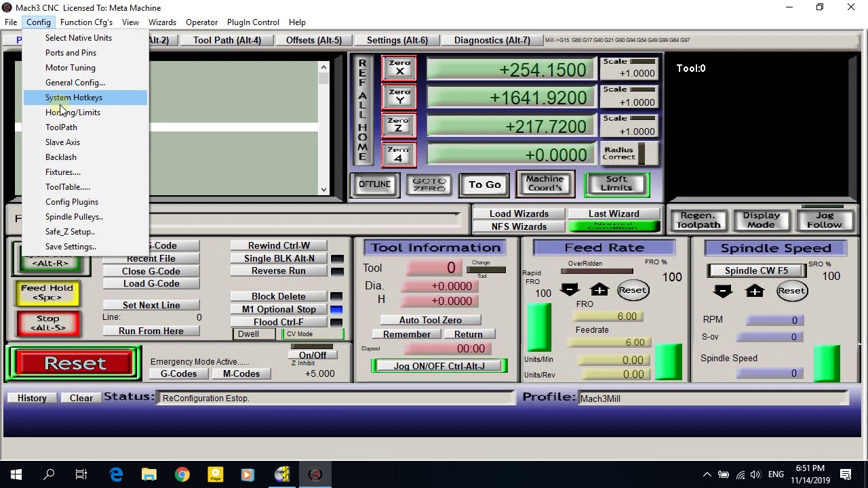This screenshot has width=868, height=488.
Task: Switch to the Diagnostics (Alt-7) tab
Action: [x=492, y=40]
